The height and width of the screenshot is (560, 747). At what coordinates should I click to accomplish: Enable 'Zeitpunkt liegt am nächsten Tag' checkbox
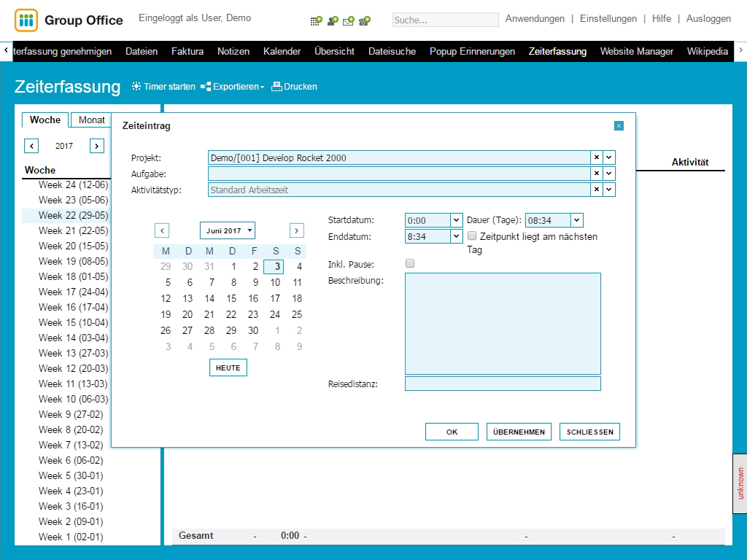pos(472,236)
